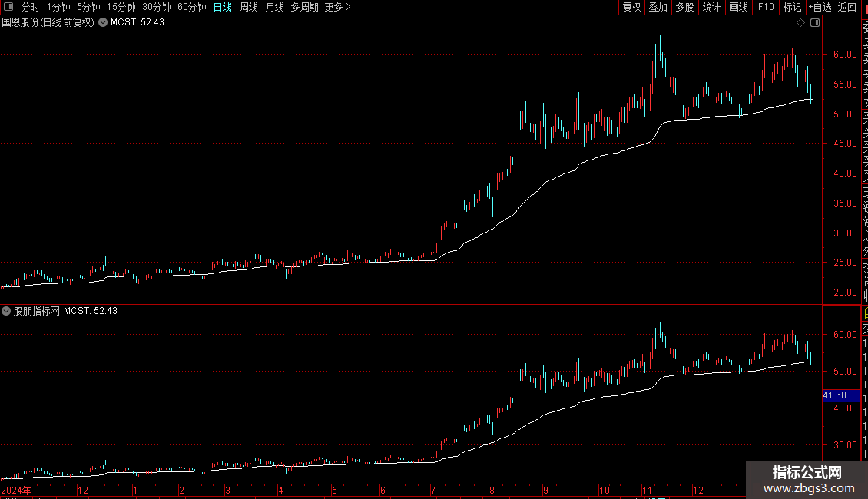The width and height of the screenshot is (868, 499).
Task: Click the MCST: 52.43 value in main chart
Action: pos(137,23)
